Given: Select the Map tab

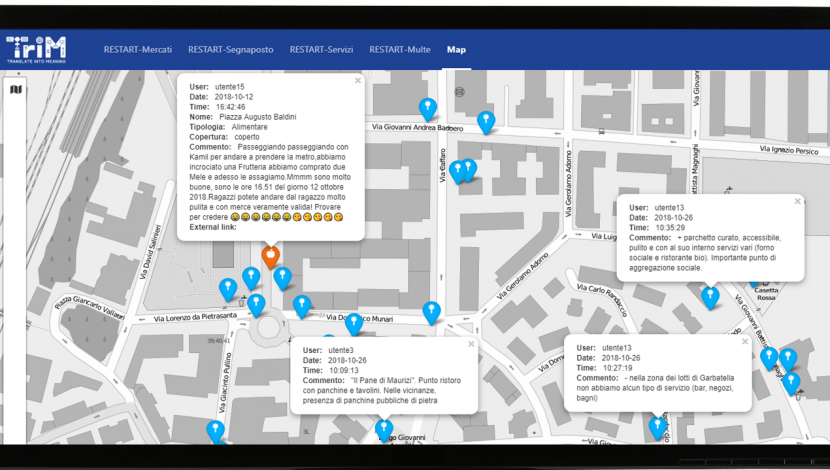Looking at the screenshot, I should click(x=456, y=49).
